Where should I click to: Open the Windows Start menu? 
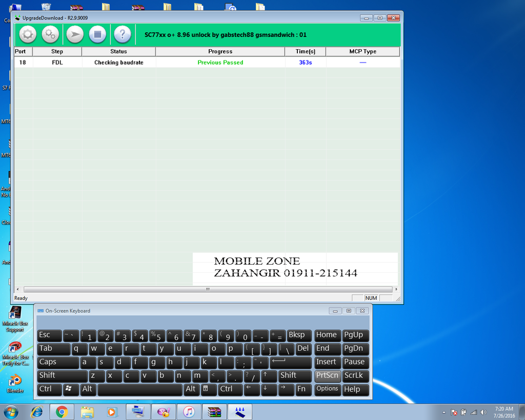pyautogui.click(x=11, y=412)
